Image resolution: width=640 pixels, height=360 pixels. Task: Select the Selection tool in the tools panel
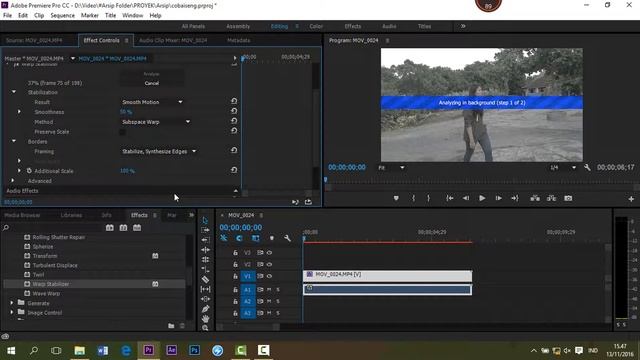click(x=205, y=220)
